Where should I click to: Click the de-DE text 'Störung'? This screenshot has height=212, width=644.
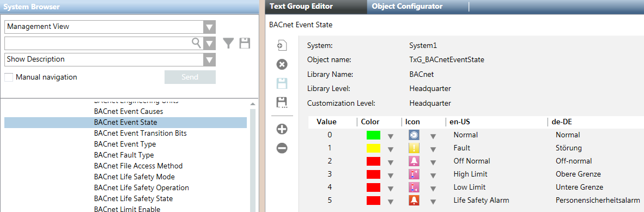[569, 148]
